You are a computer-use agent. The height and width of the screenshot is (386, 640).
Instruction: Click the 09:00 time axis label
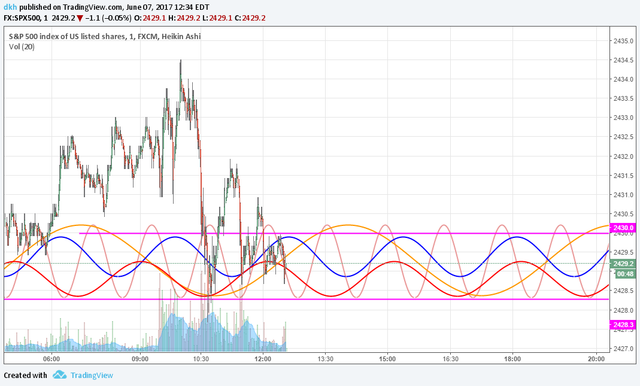click(x=140, y=359)
